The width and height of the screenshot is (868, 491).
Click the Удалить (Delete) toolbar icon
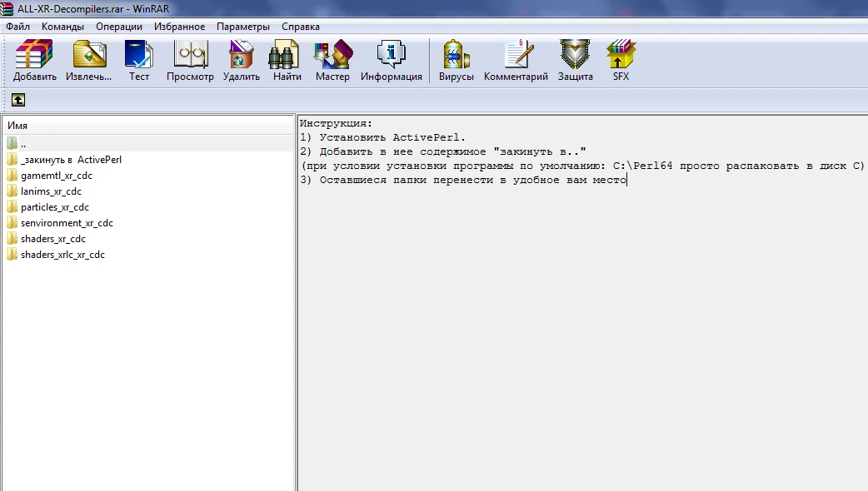tap(242, 61)
